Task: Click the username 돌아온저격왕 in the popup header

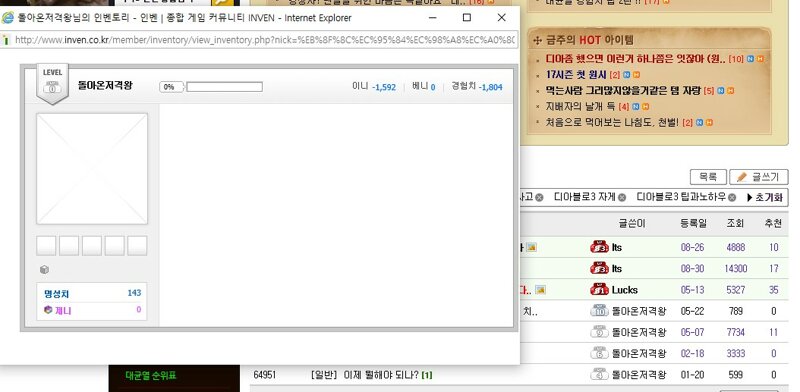Action: click(x=105, y=85)
